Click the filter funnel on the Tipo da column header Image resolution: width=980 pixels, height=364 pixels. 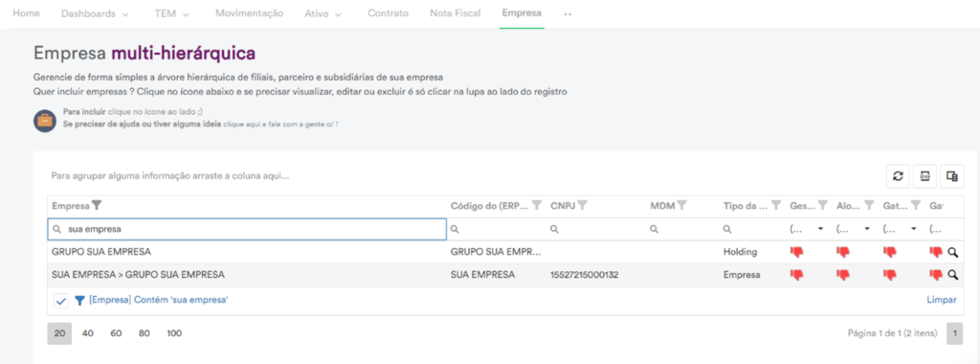775,205
